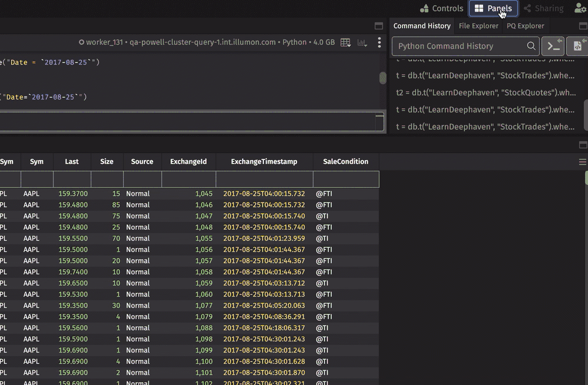Open the console widgets chart dropdown
The width and height of the screenshot is (588, 385).
362,42
